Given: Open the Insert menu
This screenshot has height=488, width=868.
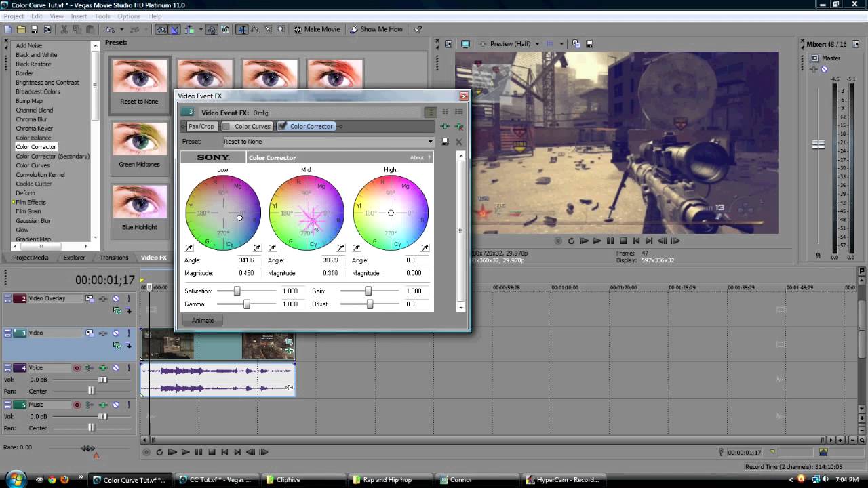Looking at the screenshot, I should click(79, 16).
